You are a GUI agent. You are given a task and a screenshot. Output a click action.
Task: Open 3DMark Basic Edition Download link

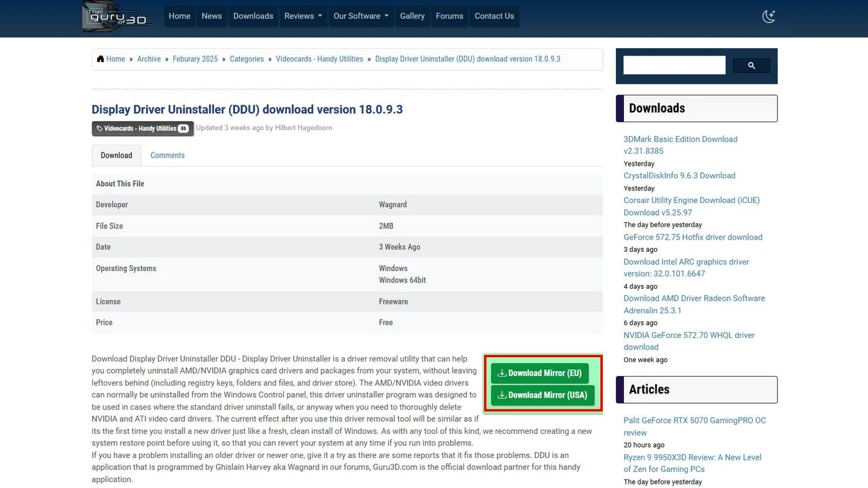coord(681,145)
